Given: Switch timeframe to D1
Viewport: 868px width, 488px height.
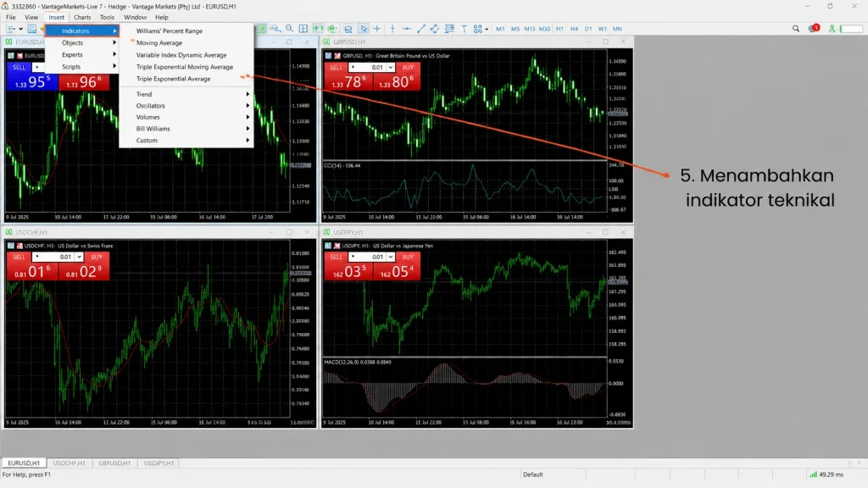Looking at the screenshot, I should point(588,29).
